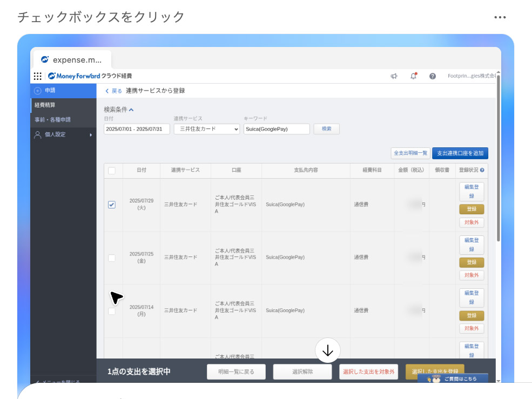532x399 pixels.
Task: Click the 検索 search button
Action: pyautogui.click(x=326, y=129)
